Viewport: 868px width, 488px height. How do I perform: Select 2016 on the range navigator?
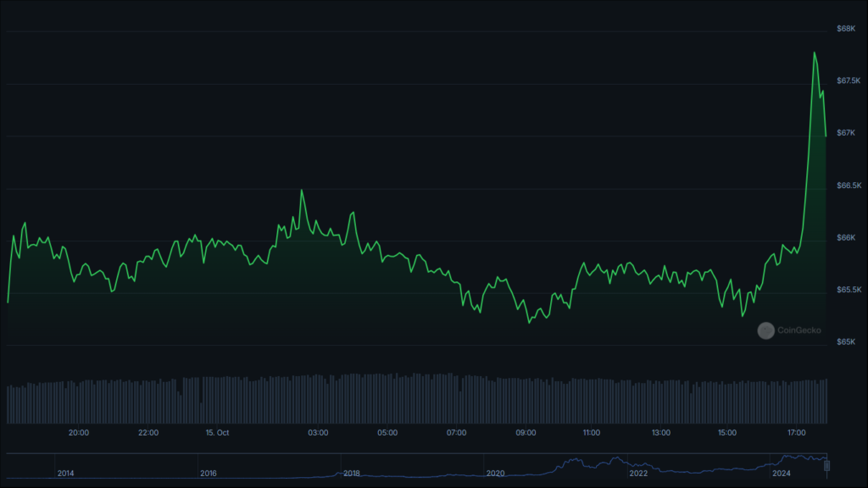(209, 473)
